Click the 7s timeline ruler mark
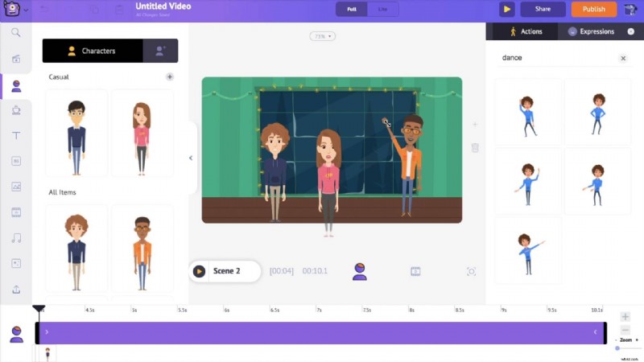The image size is (644, 362). coord(318,310)
